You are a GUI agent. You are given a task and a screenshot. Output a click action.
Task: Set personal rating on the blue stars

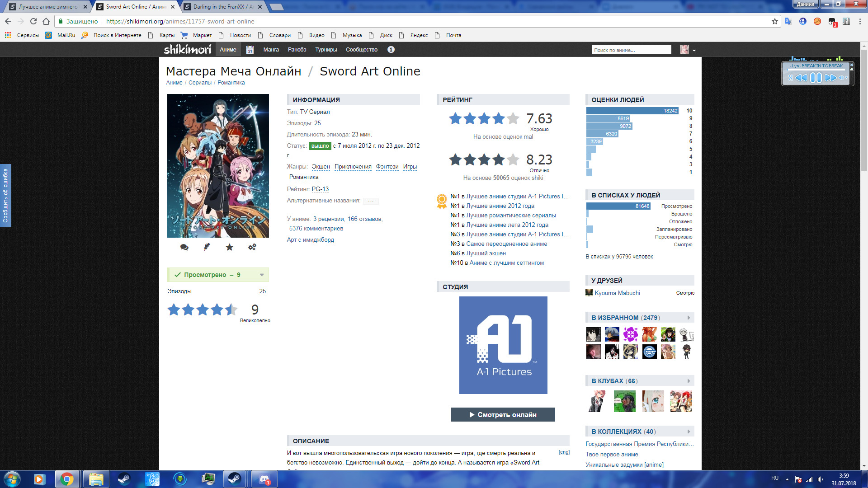pos(202,310)
